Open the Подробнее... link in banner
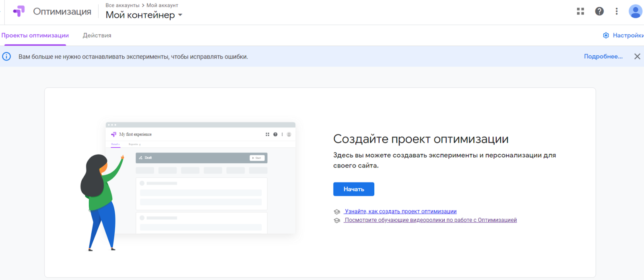The height and width of the screenshot is (280, 644). 603,56
